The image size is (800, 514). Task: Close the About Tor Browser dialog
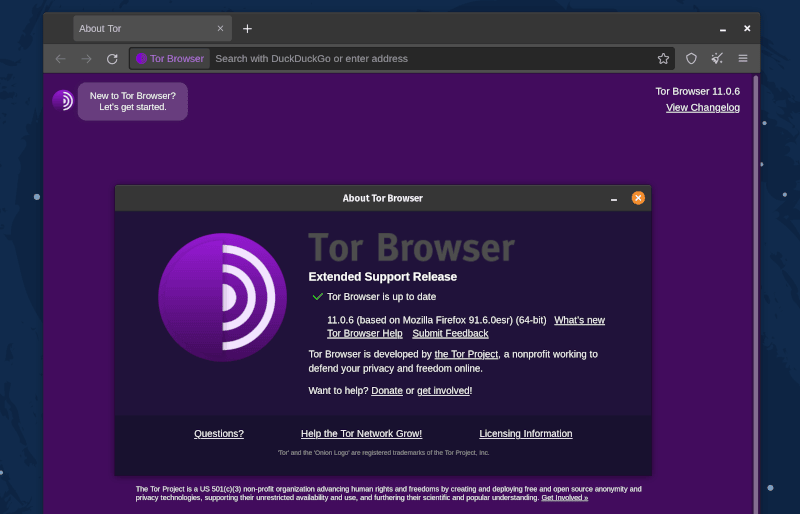click(x=638, y=198)
